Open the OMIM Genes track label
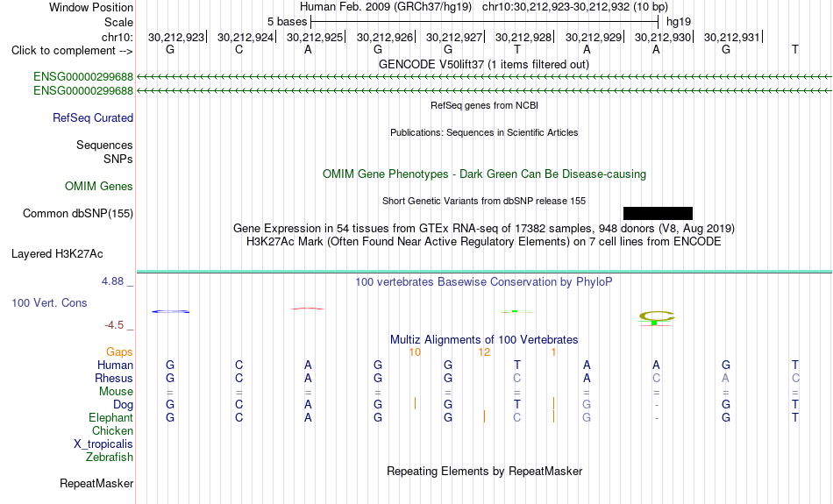833x504 pixels. coord(99,187)
